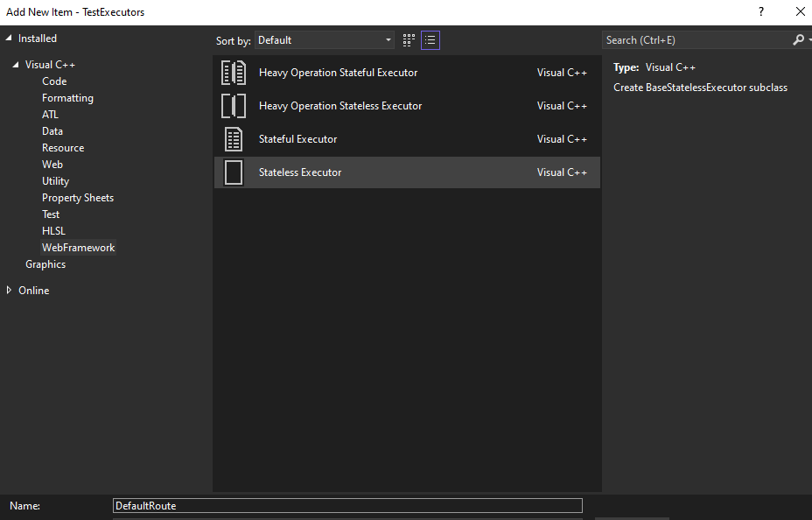Select the Code category
The image size is (812, 520).
(x=54, y=81)
